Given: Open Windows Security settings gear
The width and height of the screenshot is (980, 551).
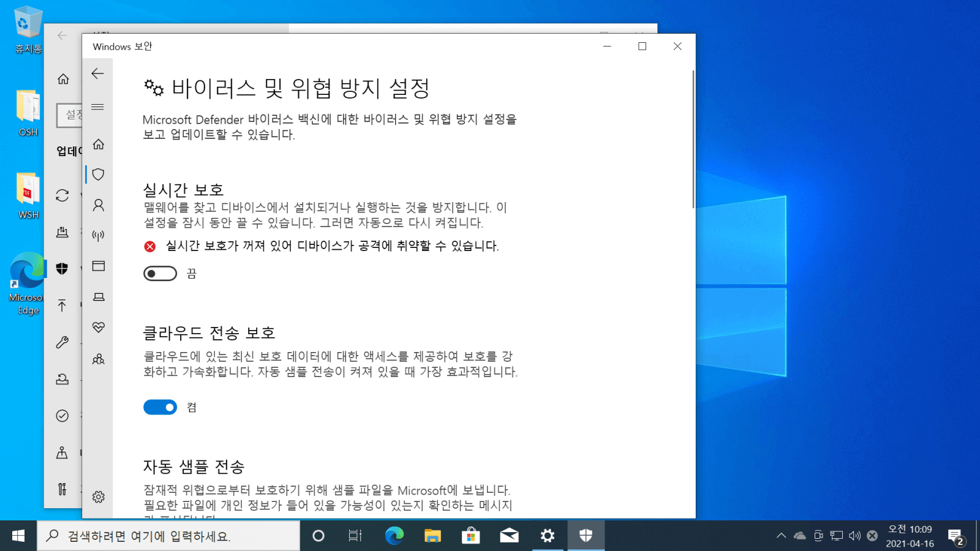Looking at the screenshot, I should 99,497.
